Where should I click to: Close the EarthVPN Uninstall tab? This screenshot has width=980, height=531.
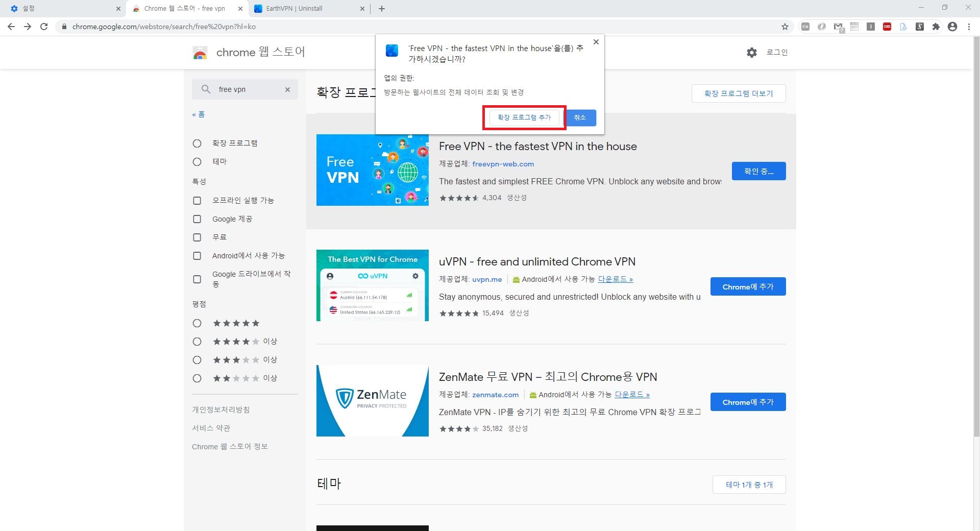(362, 9)
